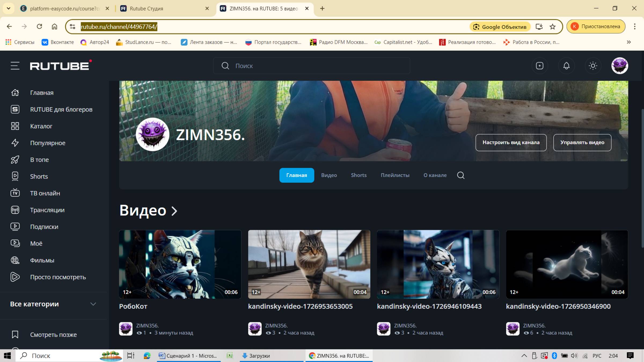
Task: Show hidden bookmarks with double chevron
Action: [x=629, y=42]
